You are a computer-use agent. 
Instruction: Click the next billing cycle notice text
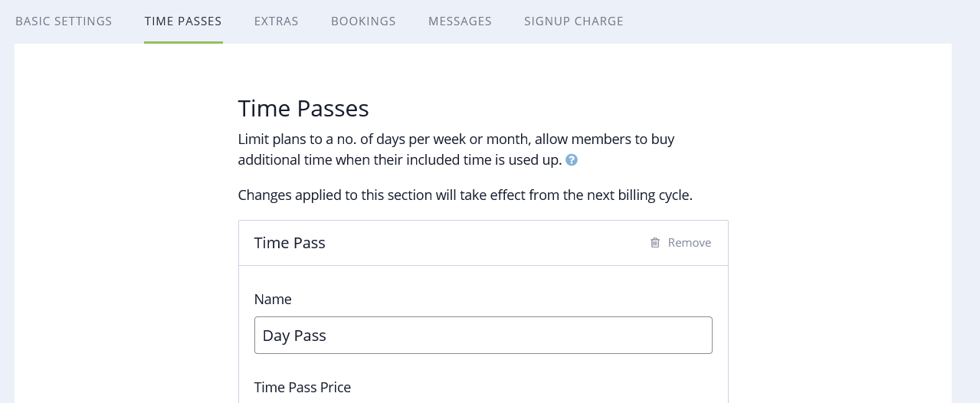(465, 195)
